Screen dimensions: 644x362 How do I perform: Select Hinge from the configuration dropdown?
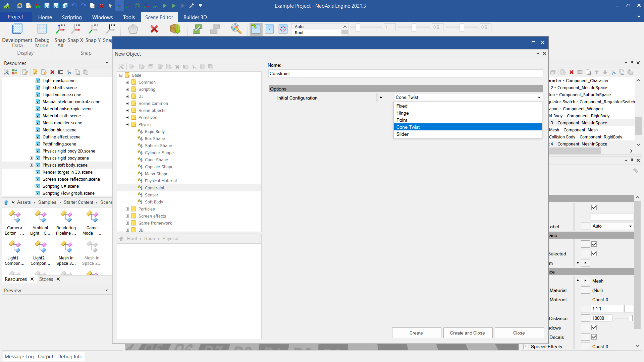pos(402,113)
